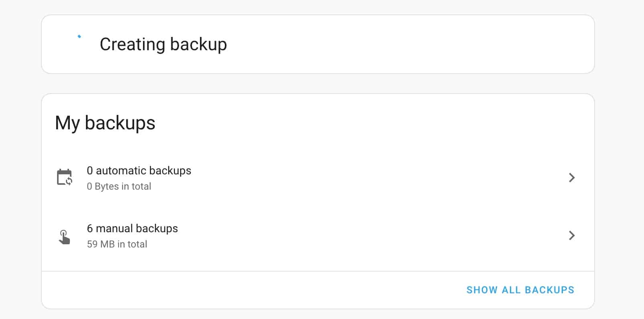Select the "0 automatic backups" label
644x319 pixels.
(x=139, y=171)
